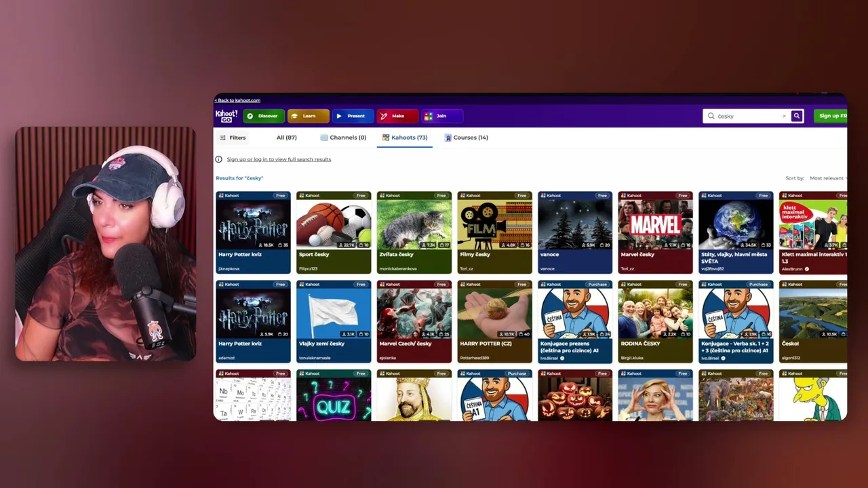Open the Filters panel

pos(233,138)
